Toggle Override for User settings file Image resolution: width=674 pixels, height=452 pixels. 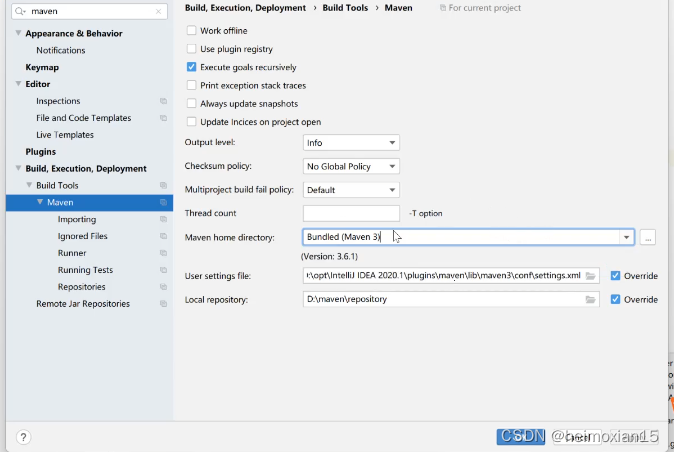pyautogui.click(x=616, y=275)
